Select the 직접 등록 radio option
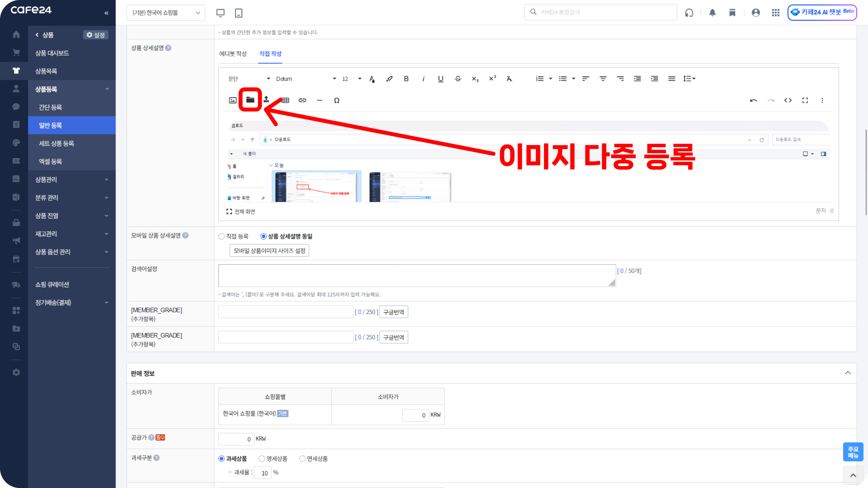This screenshot has width=868, height=488. point(222,236)
